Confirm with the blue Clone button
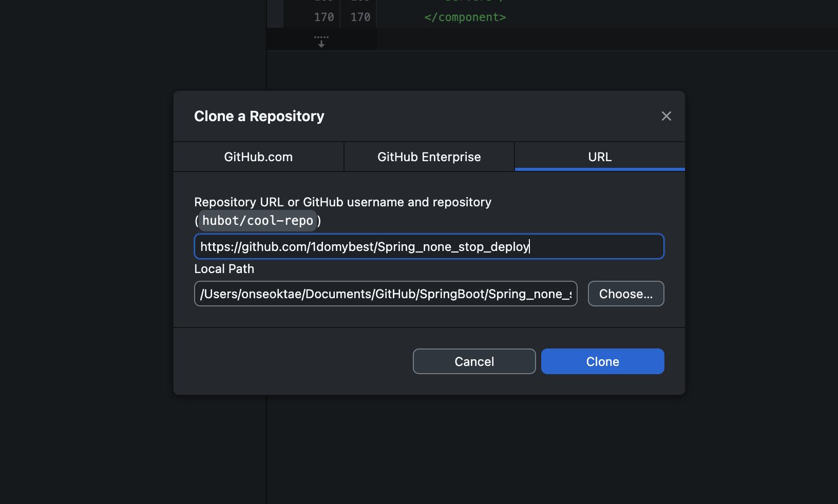 [x=602, y=361]
